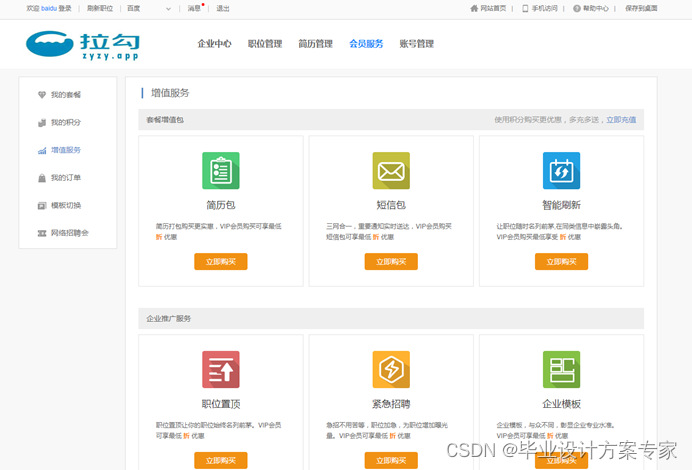Expand the 百度 dropdown arrow
This screenshot has height=470, width=692.
coord(168,9)
